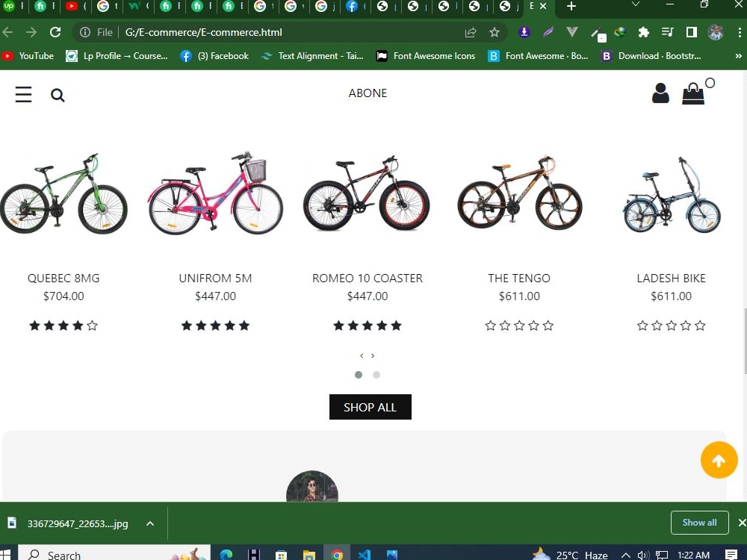Go forward with browser forward arrow
The height and width of the screenshot is (560, 747).
[31, 32]
